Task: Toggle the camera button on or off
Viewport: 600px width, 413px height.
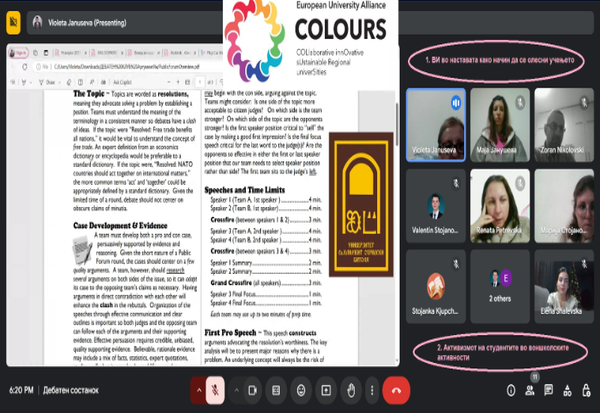Action: coord(252,392)
